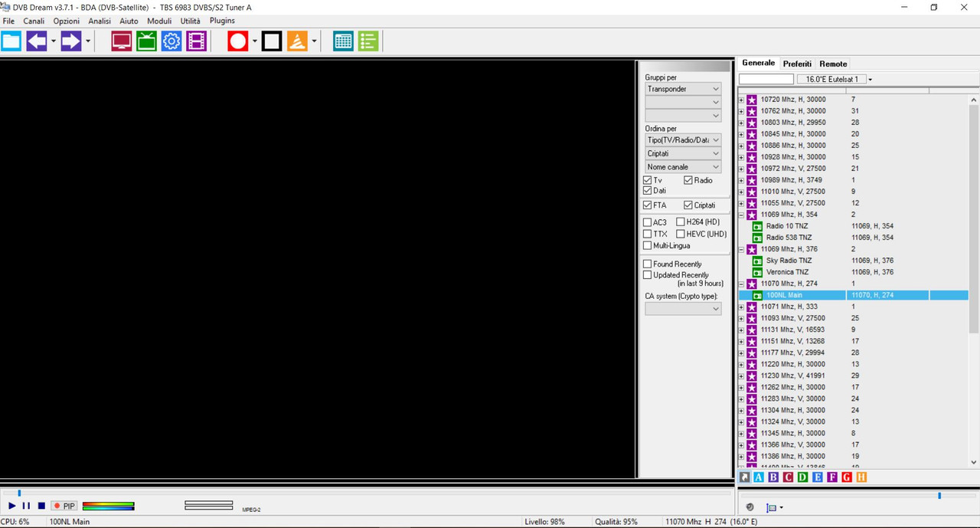Screen dimensions: 980x528
Task: Toggle the Radio checkbox
Action: (688, 180)
